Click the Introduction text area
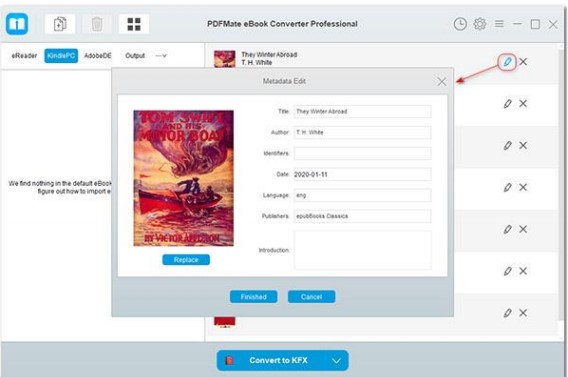The image size is (568, 377). tap(363, 250)
